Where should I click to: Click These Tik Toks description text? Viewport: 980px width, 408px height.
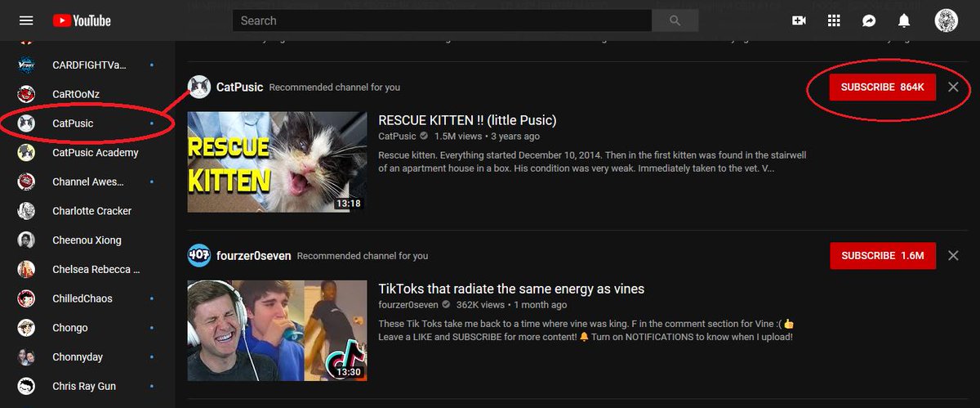coord(585,330)
